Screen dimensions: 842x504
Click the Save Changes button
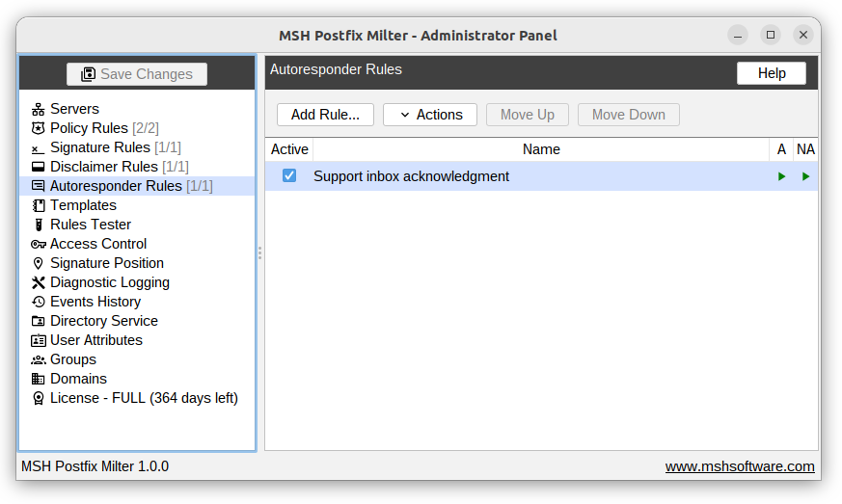click(137, 74)
